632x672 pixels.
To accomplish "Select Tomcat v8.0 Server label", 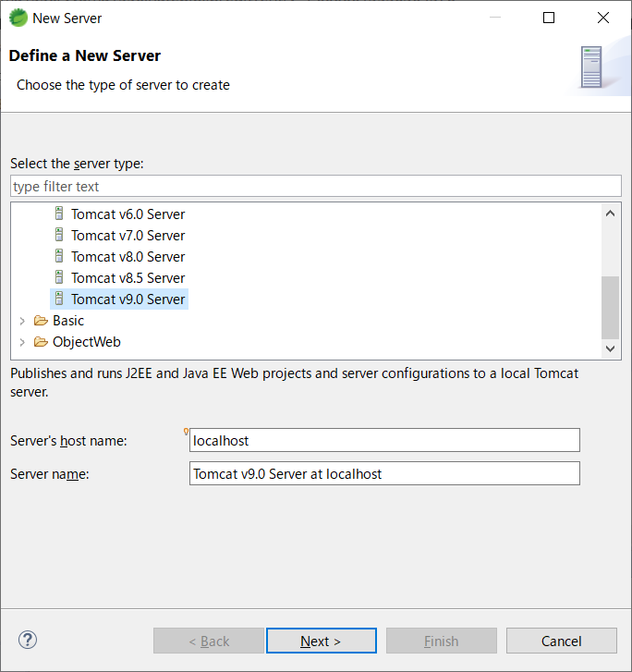I will click(128, 257).
